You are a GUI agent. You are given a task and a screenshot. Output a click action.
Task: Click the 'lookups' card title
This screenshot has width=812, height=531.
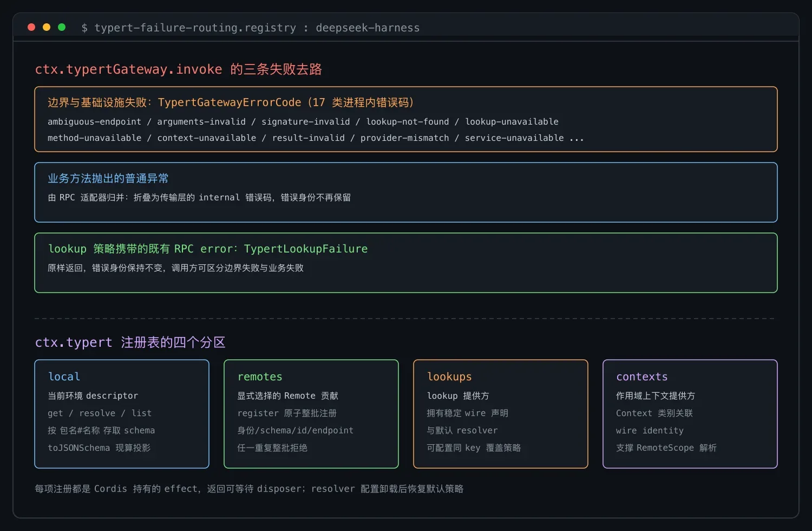pos(449,377)
